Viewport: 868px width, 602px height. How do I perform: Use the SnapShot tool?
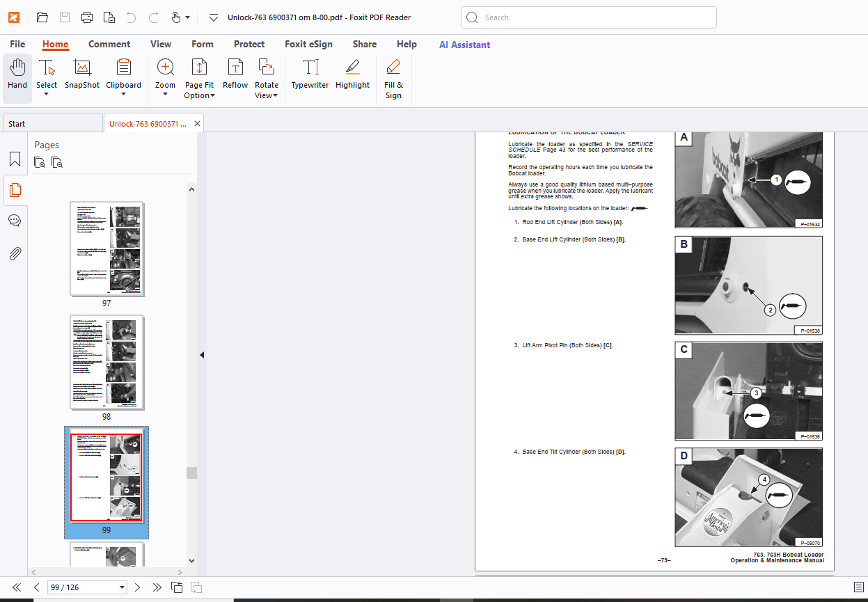(82, 74)
